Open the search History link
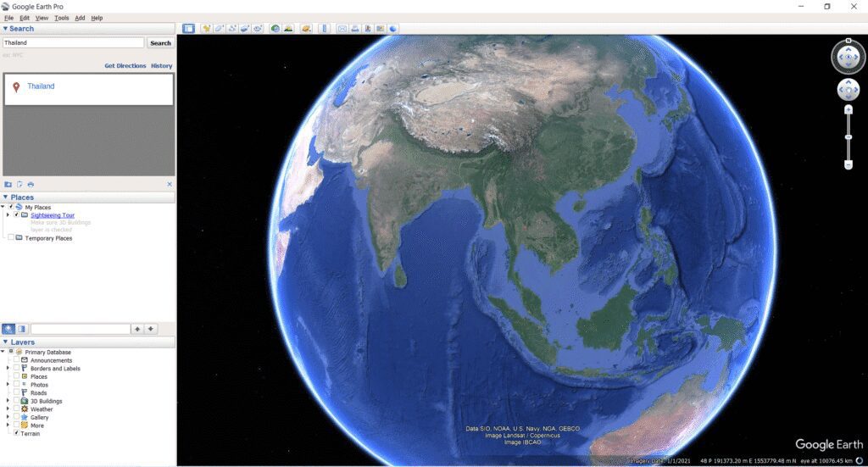 coord(162,65)
